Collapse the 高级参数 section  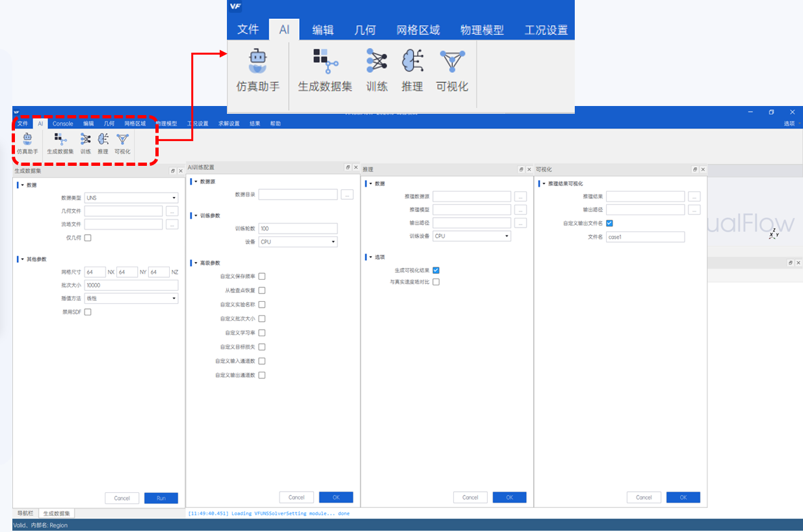point(195,263)
